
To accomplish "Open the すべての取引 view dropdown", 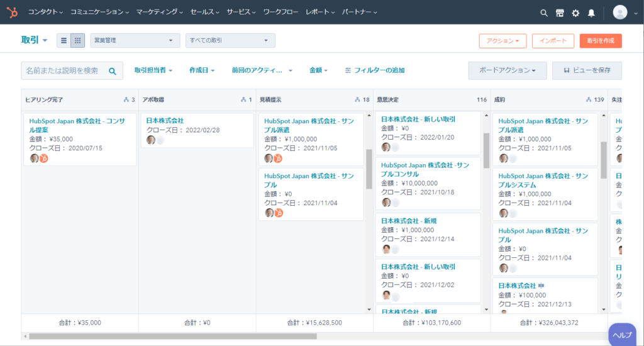I will click(230, 41).
